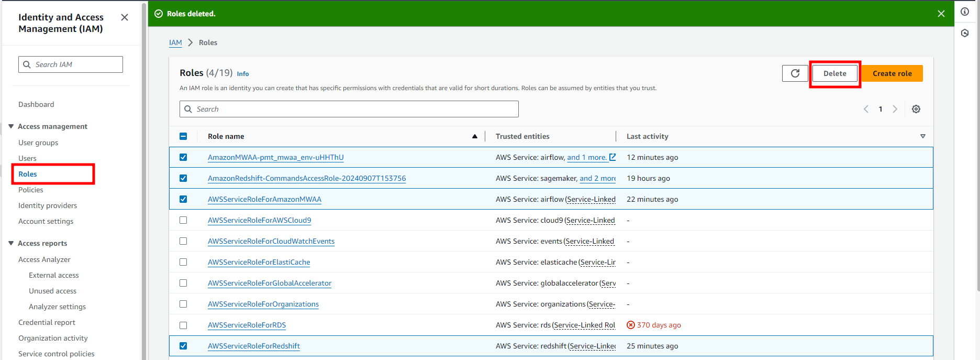Click the Trusted entities column header
The image size is (980, 360).
(522, 136)
